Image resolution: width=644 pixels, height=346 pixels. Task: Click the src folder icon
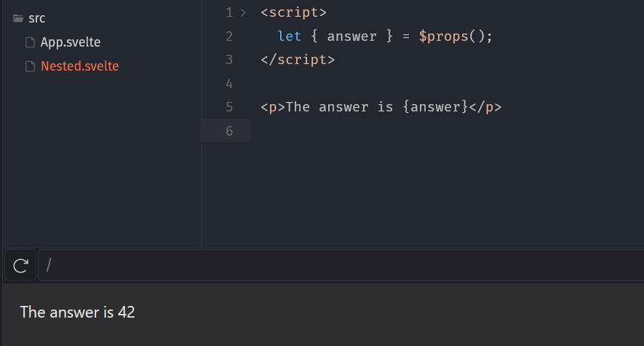point(18,18)
